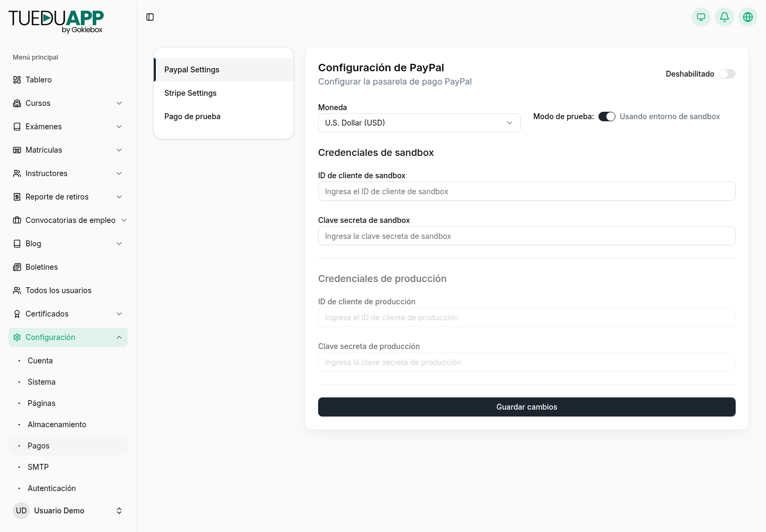Click the Blog icon
The height and width of the screenshot is (532, 766).
click(17, 244)
